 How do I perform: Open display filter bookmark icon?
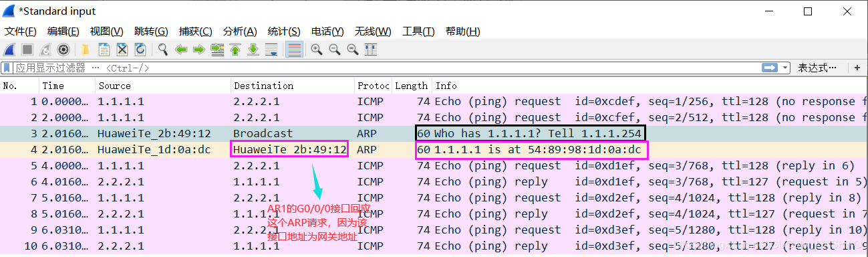pyautogui.click(x=7, y=68)
